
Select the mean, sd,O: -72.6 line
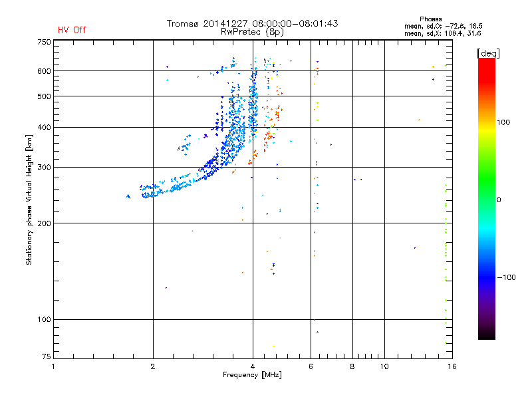point(443,26)
